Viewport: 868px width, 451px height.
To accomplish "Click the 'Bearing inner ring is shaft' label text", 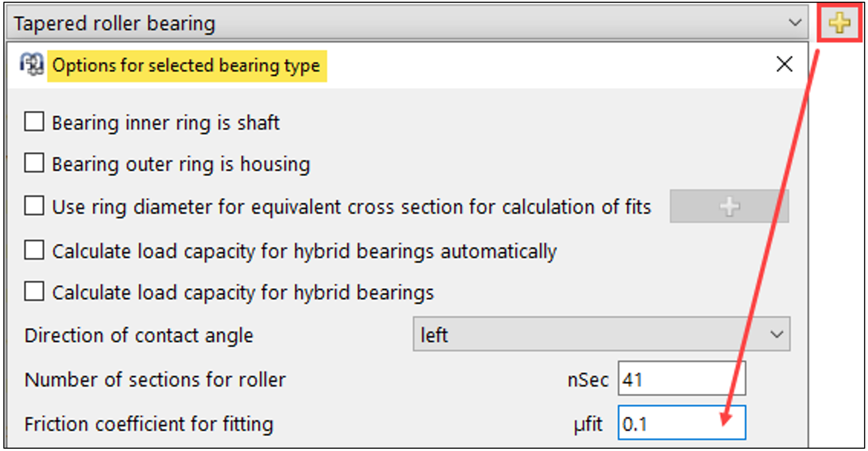I will [165, 123].
